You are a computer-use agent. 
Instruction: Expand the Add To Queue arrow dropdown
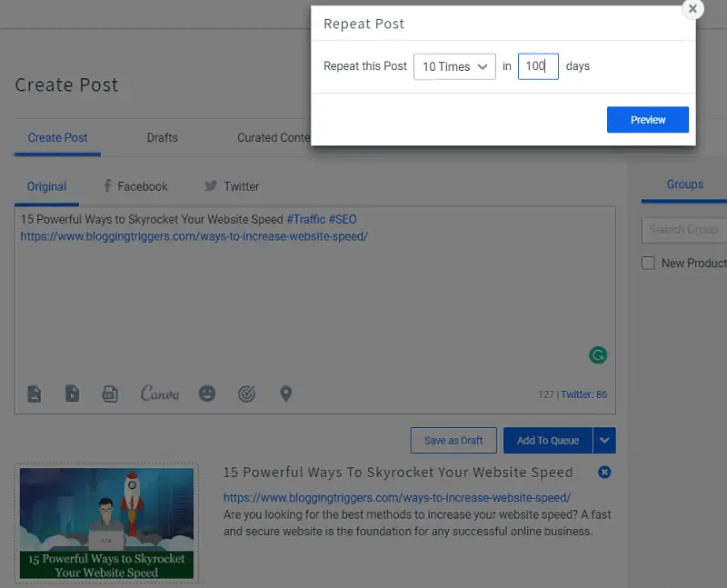(x=604, y=441)
